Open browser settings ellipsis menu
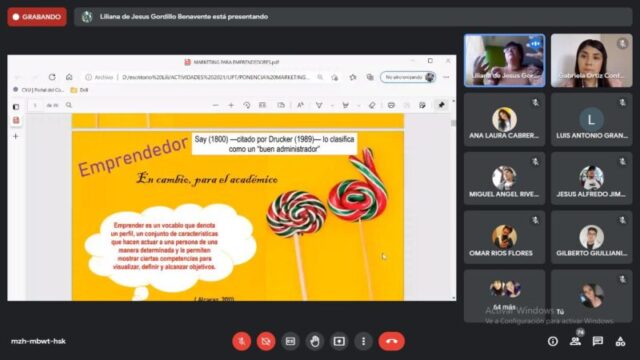Screen dimensions: 640x360 click(x=446, y=77)
